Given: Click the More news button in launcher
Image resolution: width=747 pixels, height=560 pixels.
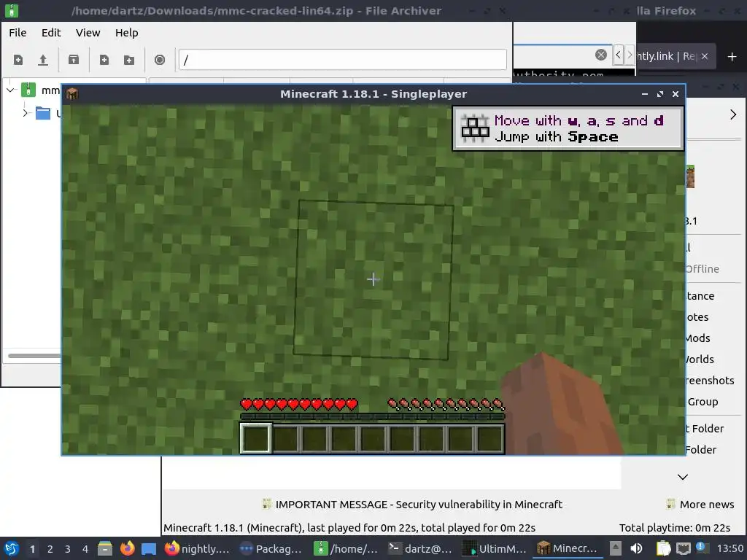Looking at the screenshot, I should [x=700, y=505].
